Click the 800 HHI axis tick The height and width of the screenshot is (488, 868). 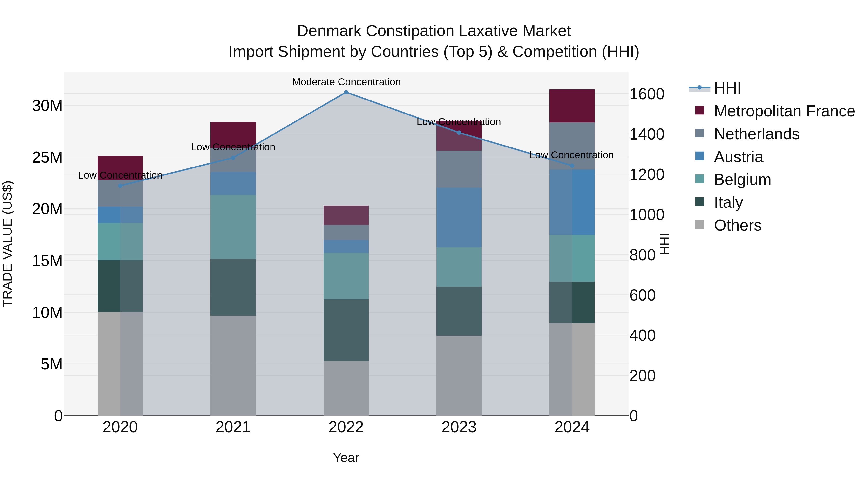(643, 255)
